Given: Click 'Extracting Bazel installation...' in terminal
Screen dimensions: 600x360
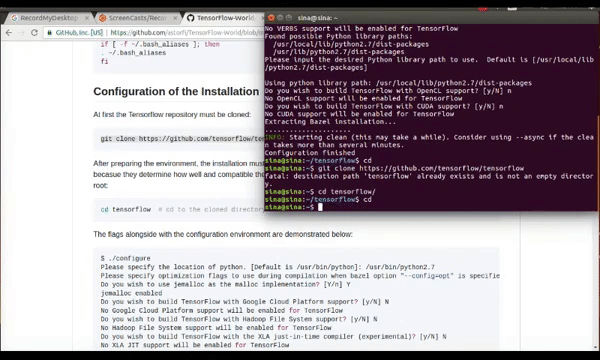Looking at the screenshot, I should pyautogui.click(x=330, y=122).
